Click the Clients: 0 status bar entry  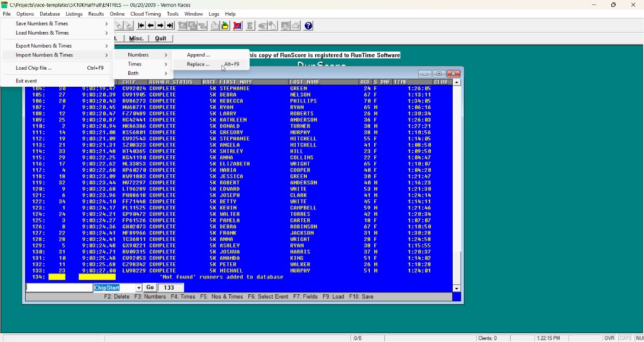pos(487,338)
